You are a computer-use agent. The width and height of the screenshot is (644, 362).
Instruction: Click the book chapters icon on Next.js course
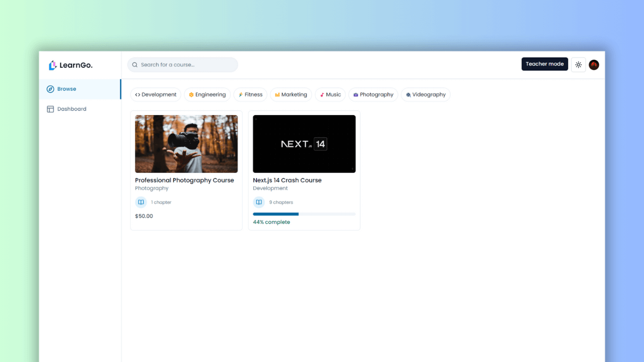point(259,202)
